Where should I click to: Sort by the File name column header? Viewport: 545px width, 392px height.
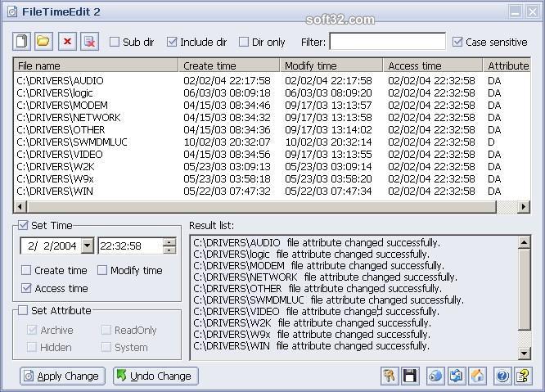(x=96, y=65)
